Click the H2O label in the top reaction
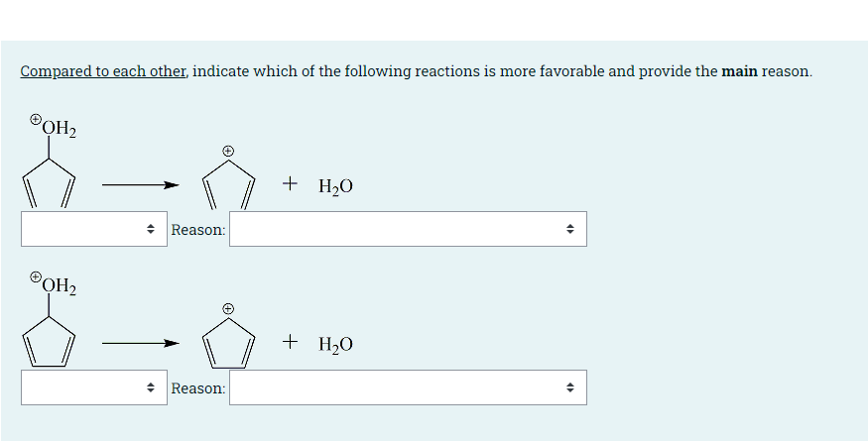Screen dimensions: 868x441 tap(335, 186)
